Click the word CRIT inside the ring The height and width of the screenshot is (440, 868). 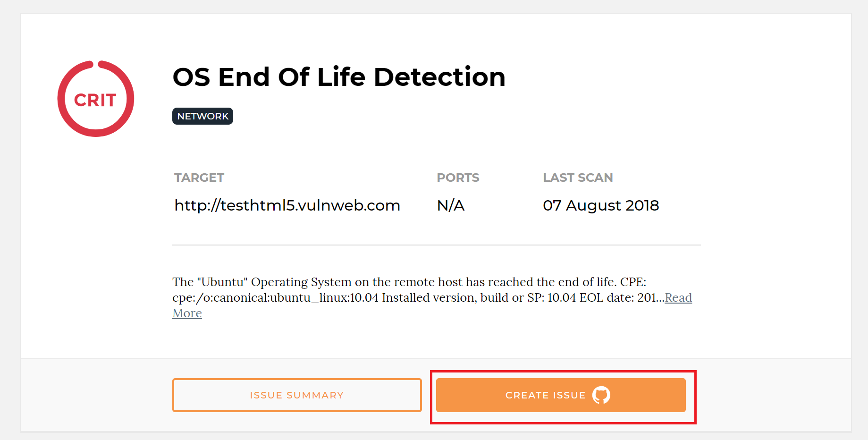pos(95,100)
